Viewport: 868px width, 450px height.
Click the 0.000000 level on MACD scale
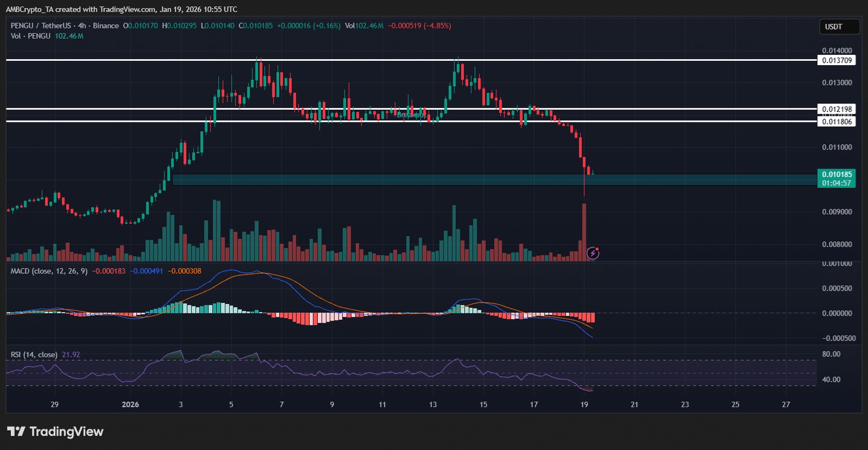pos(837,313)
